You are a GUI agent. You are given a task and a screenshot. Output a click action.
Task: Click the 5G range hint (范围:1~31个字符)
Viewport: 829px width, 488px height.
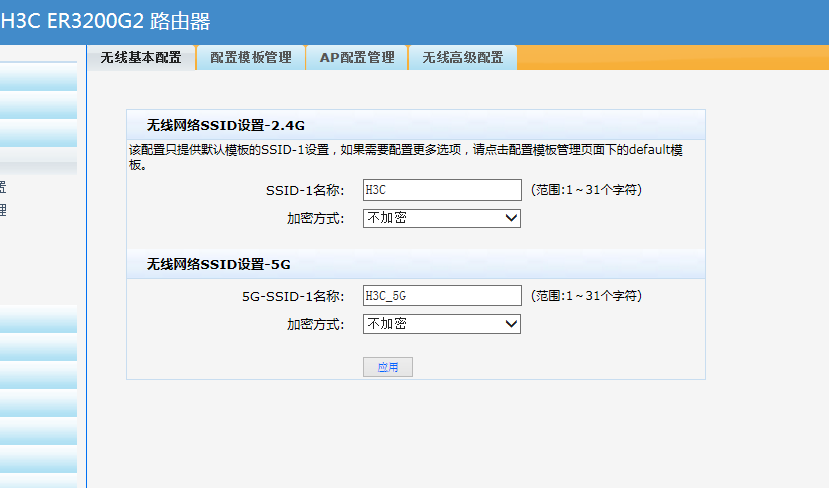[586, 296]
